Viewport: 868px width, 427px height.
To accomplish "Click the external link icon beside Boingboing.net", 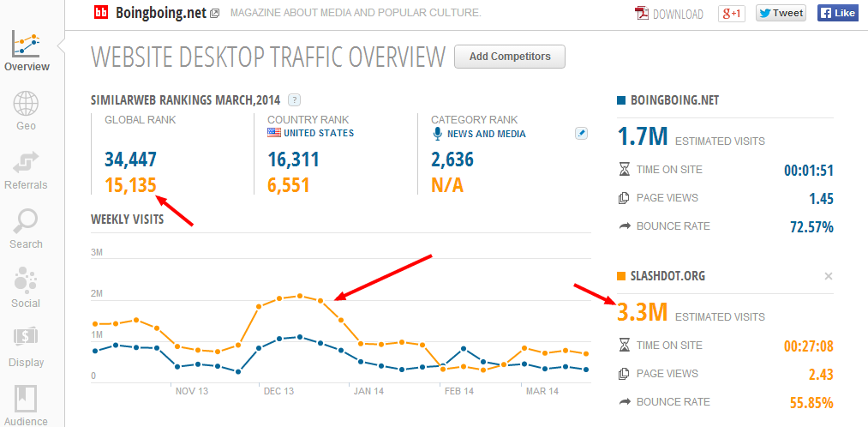I will tap(215, 14).
